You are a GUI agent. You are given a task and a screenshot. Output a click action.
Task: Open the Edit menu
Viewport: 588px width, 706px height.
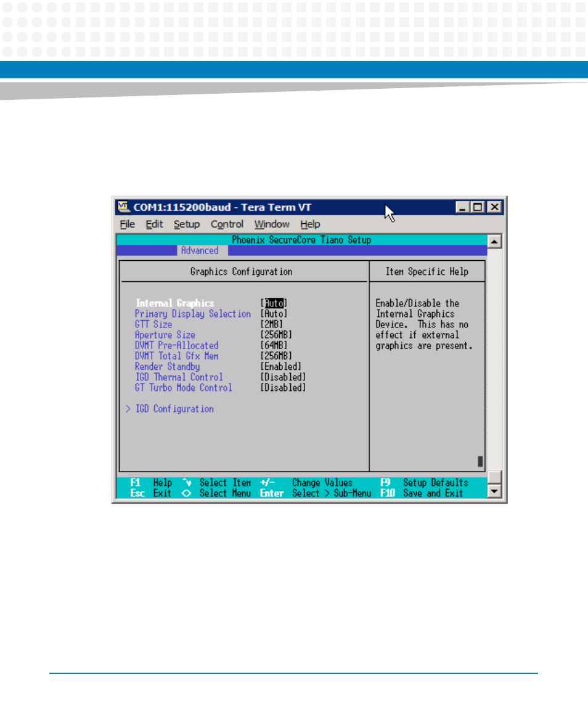[x=155, y=224]
